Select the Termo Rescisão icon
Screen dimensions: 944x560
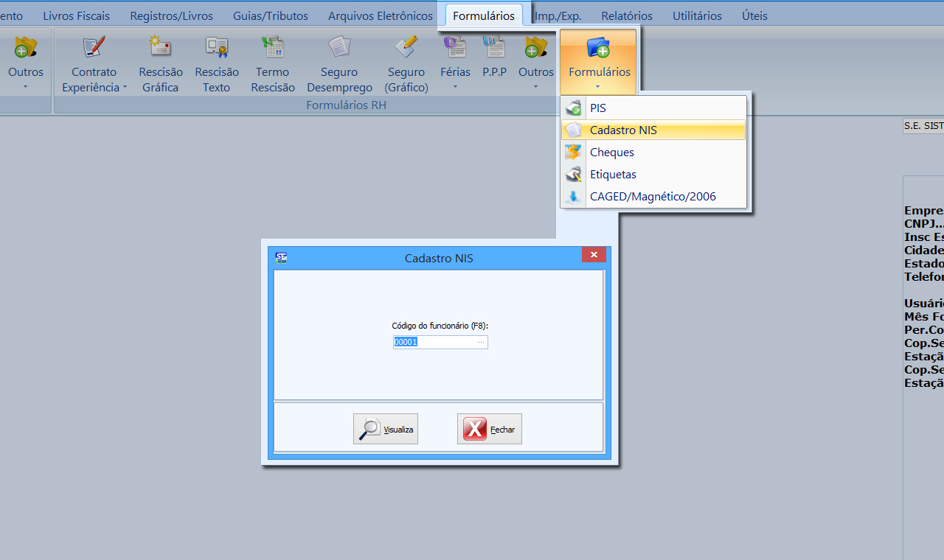pos(272,49)
